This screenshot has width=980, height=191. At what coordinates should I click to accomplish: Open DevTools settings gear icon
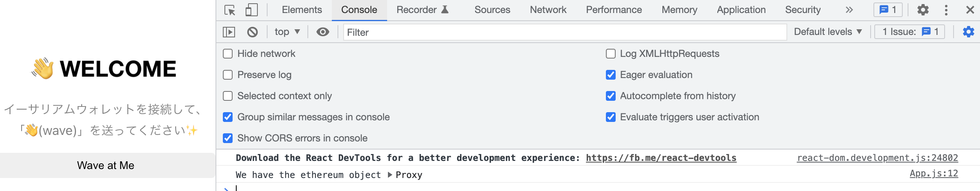[x=923, y=10]
